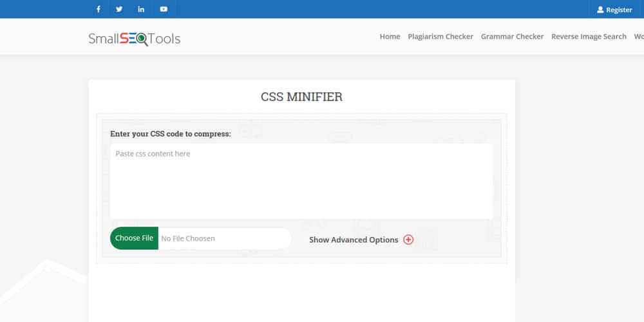Click the CSS MINIFIER heading
Viewport: 644px width, 322px height.
tap(301, 97)
